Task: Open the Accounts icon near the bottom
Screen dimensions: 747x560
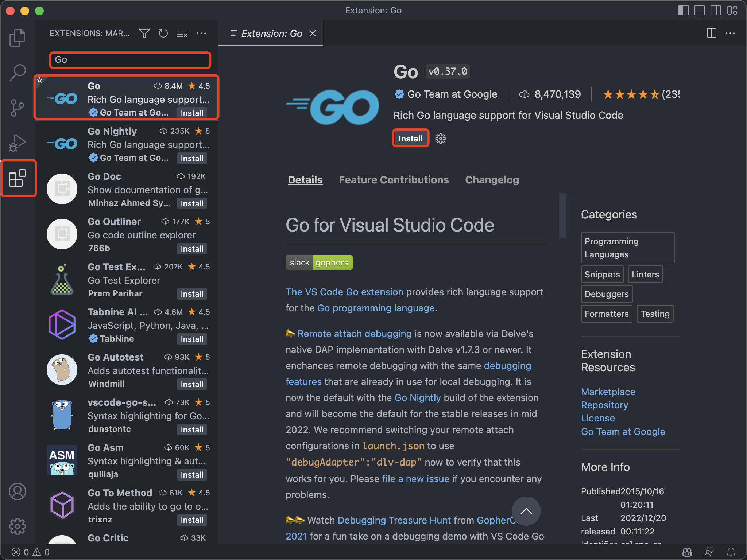Action: point(18,491)
